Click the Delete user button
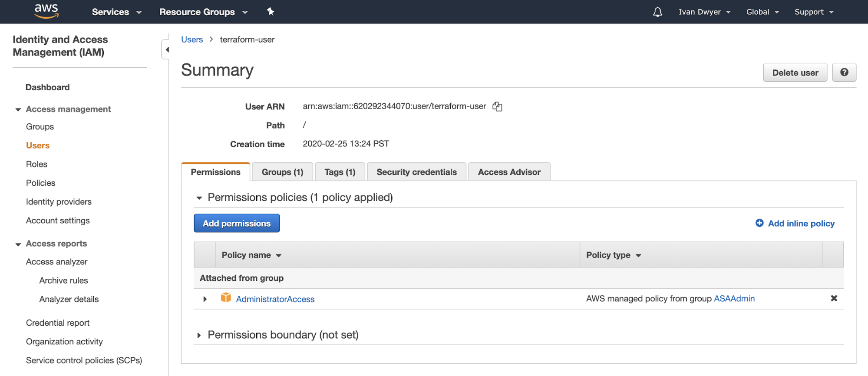Screen dimensions: 868x376 click(795, 73)
